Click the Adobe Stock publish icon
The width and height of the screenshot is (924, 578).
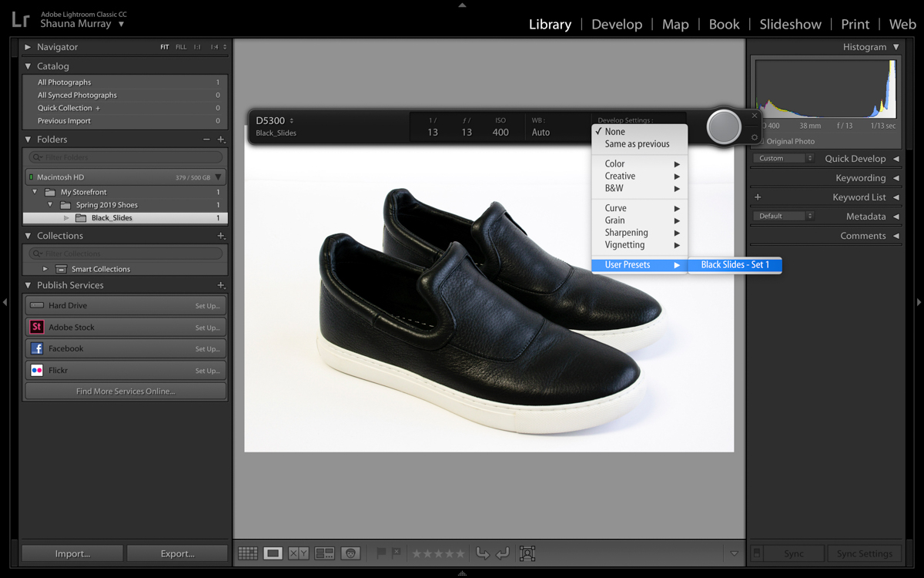[36, 327]
